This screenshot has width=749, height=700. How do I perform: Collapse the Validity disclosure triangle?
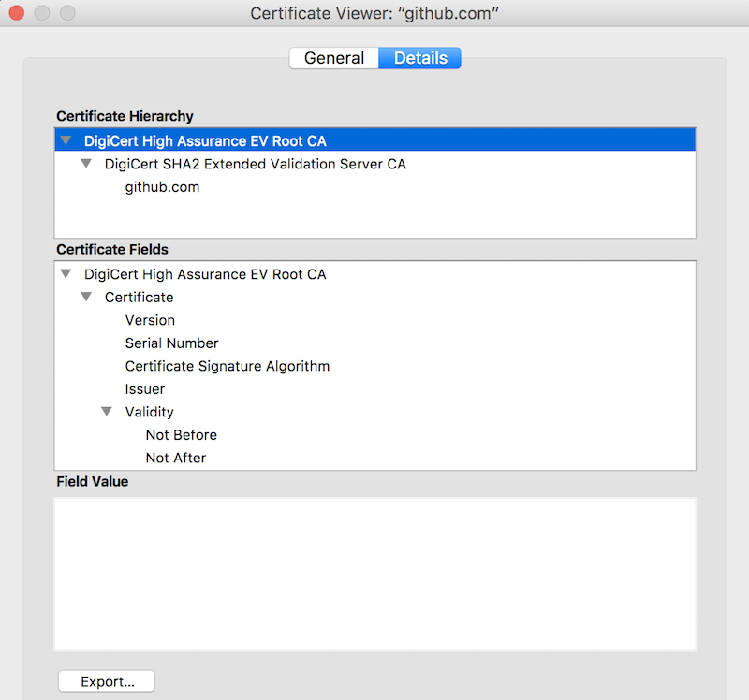[x=107, y=412]
